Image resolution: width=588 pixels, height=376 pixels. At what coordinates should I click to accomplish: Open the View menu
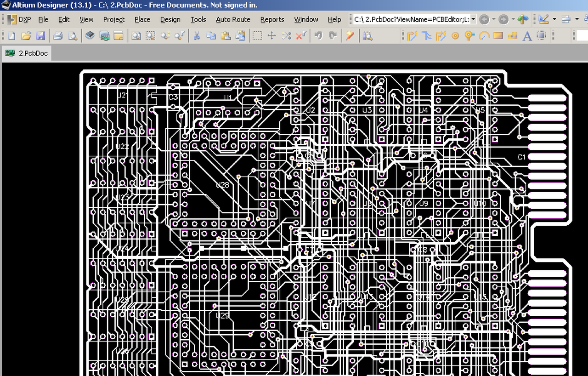pos(86,19)
